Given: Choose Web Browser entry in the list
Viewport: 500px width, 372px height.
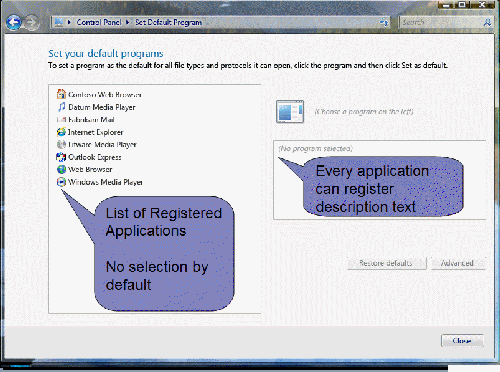Looking at the screenshot, I should point(84,169).
